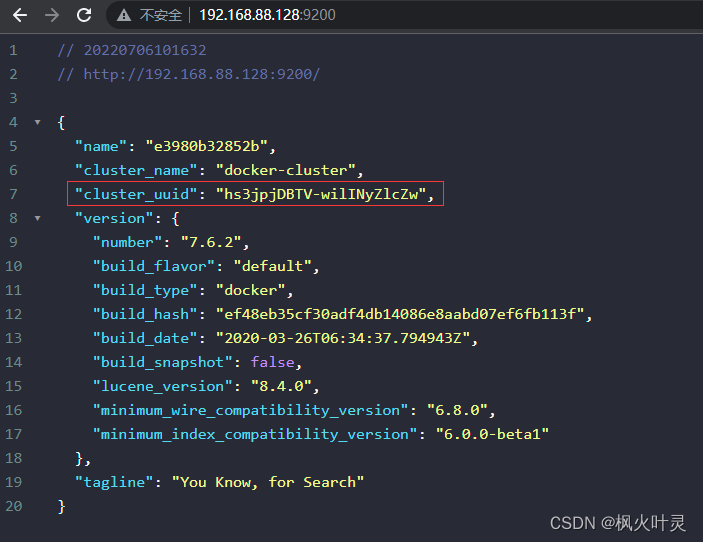Click the timestamp comment 20220706101632

145,50
